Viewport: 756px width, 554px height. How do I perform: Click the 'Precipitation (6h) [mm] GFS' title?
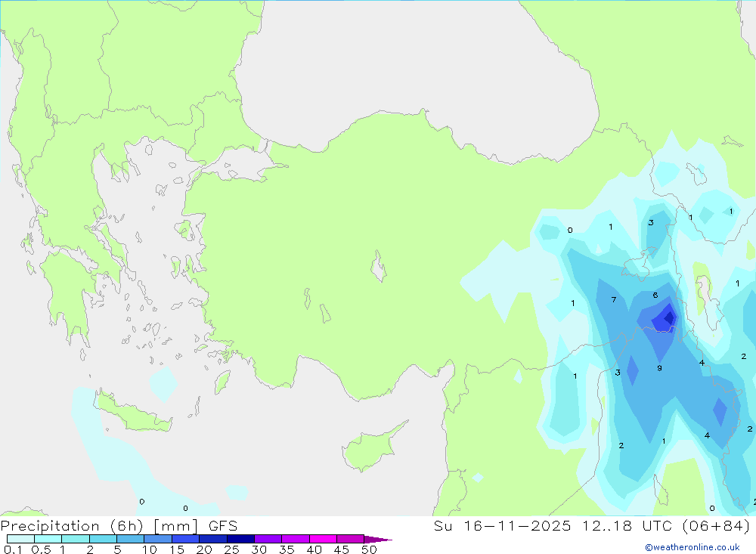click(119, 525)
